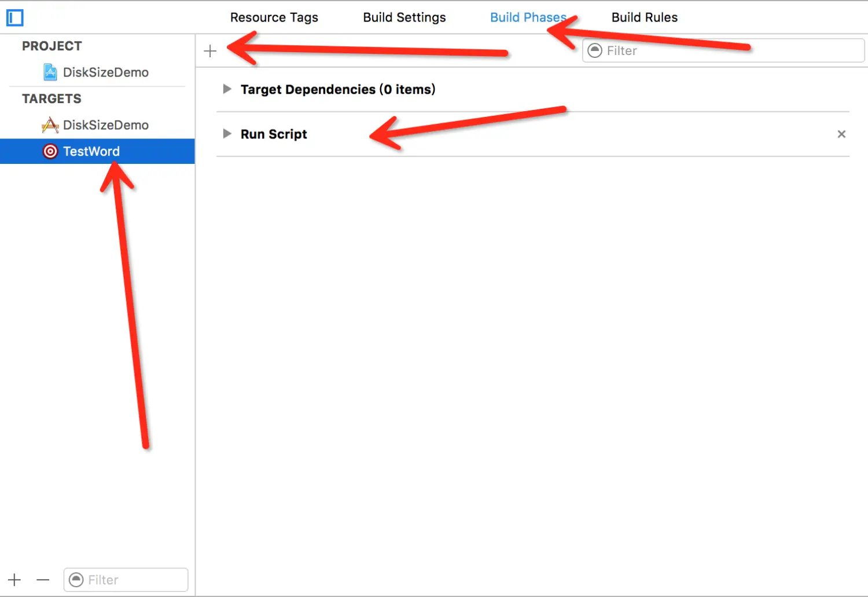Expand the Target Dependencies section
Screen dimensions: 868x597
pyautogui.click(x=227, y=89)
